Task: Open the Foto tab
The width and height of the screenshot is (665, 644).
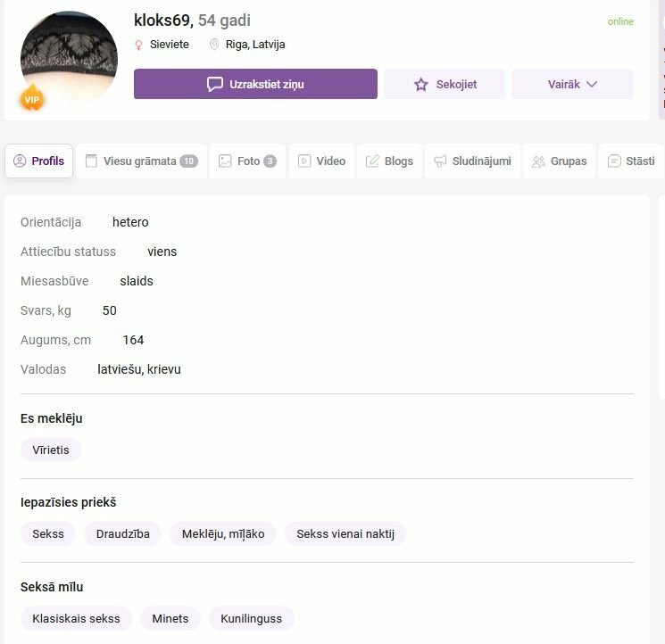Action: click(x=247, y=161)
